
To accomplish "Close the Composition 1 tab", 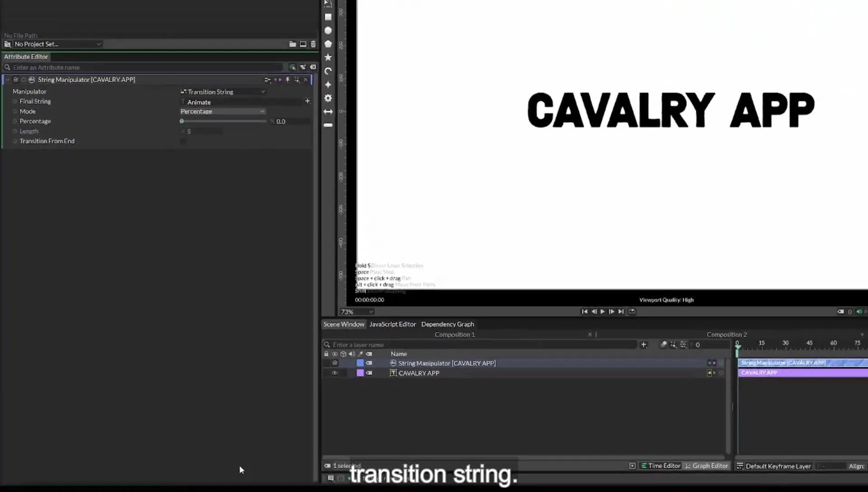I will point(590,335).
